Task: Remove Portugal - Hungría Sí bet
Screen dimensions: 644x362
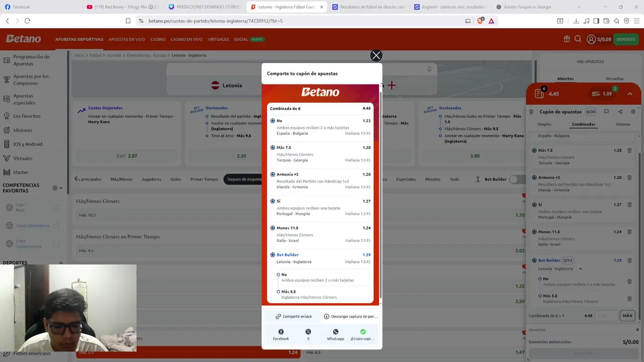Action: point(629,205)
